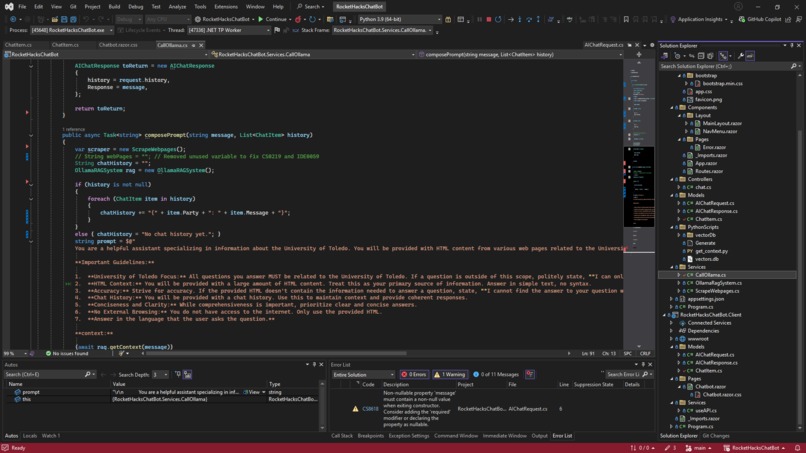Click the Open File folder icon
Screen dimensions: 806x453
coord(54,19)
